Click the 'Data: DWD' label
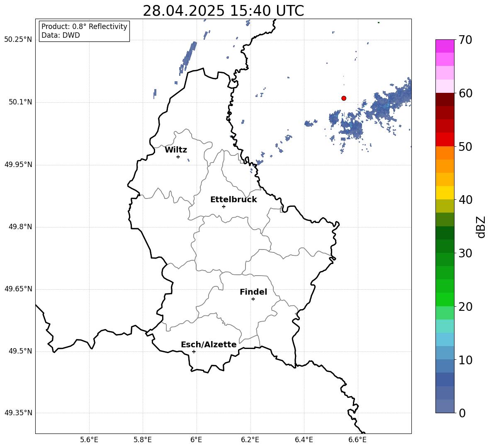491x448 pixels. [x=61, y=35]
